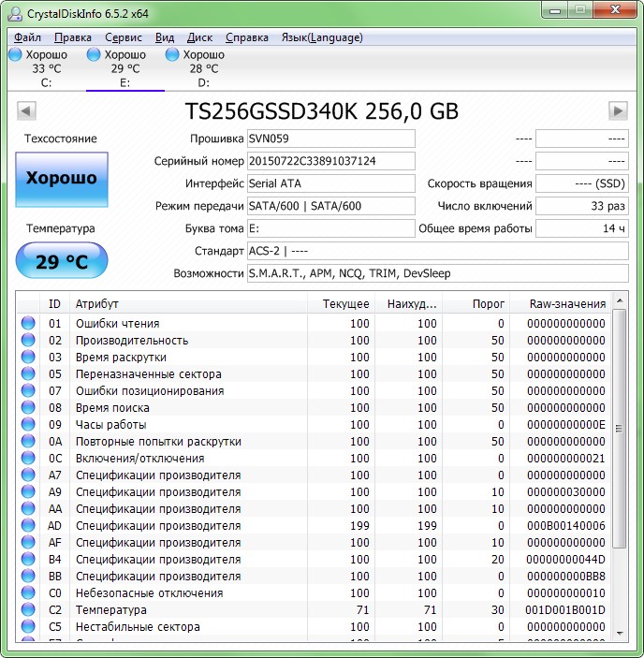
Task: Click status circle of 0C Включения/отключения
Action: click(x=28, y=458)
